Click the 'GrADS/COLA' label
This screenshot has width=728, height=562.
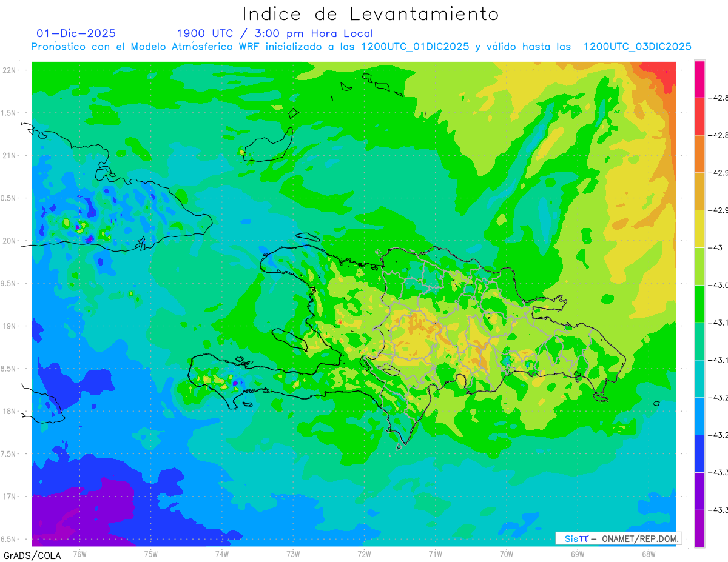pyautogui.click(x=32, y=555)
